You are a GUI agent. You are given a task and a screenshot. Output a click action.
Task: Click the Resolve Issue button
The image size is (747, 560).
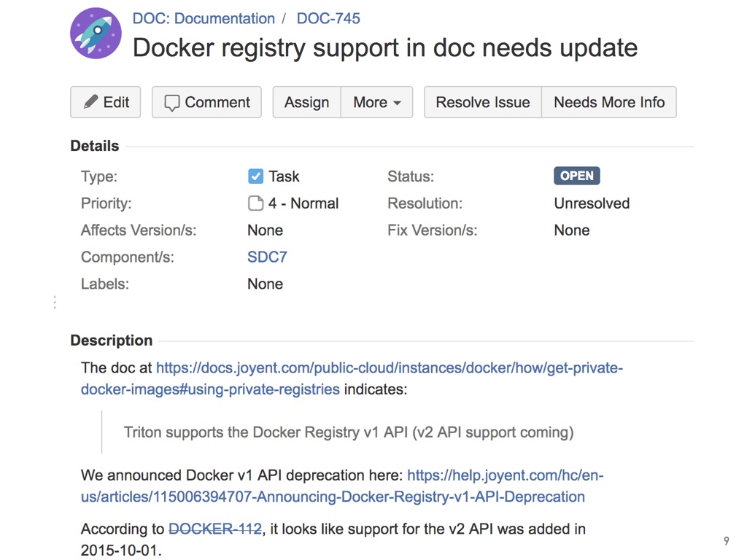click(482, 102)
